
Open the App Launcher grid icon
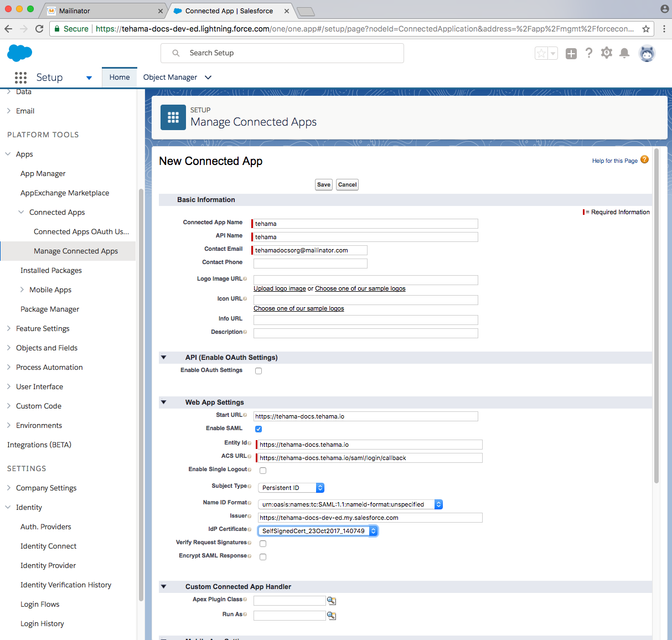20,78
